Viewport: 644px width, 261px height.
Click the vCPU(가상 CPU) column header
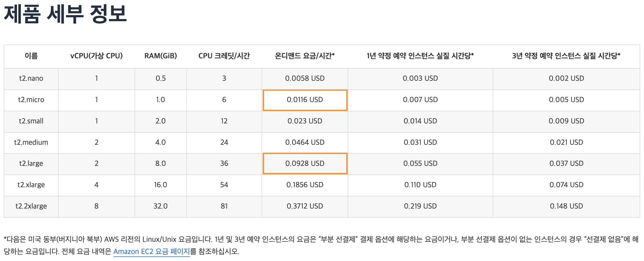[97, 56]
